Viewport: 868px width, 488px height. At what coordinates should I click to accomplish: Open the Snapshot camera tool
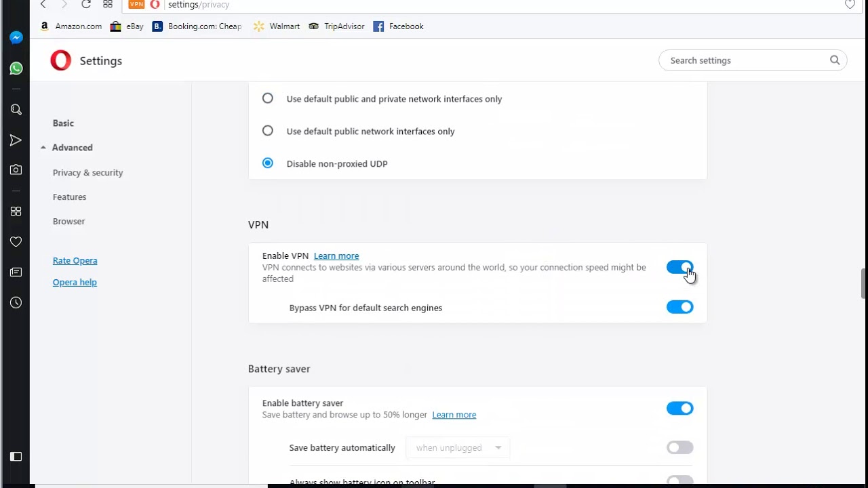16,169
